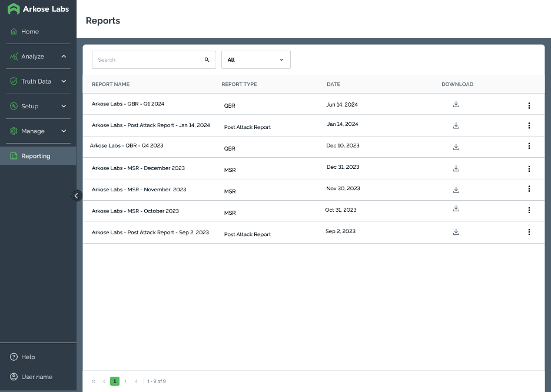Click the Arkose Labs logo
The height and width of the screenshot is (392, 551).
click(x=38, y=9)
